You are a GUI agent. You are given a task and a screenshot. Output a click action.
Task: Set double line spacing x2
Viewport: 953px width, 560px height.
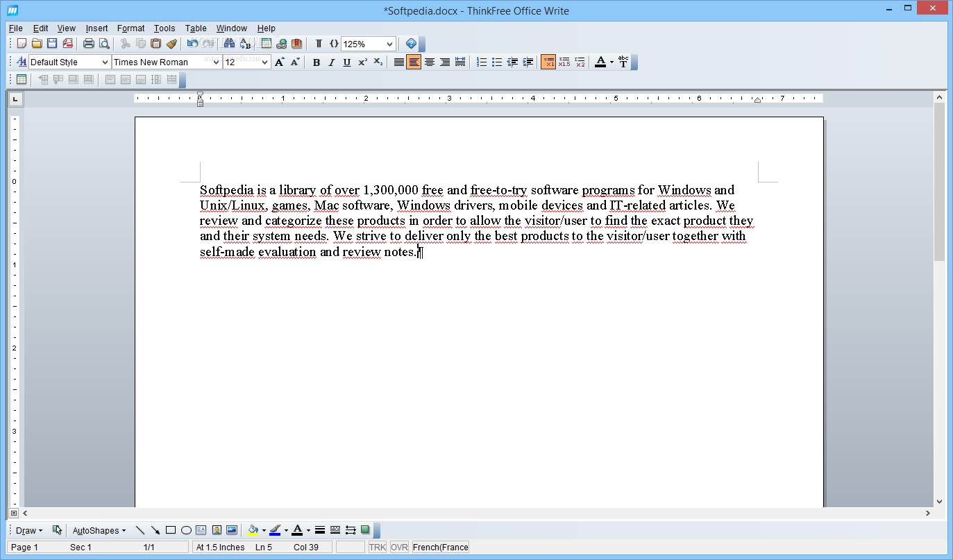pos(580,62)
